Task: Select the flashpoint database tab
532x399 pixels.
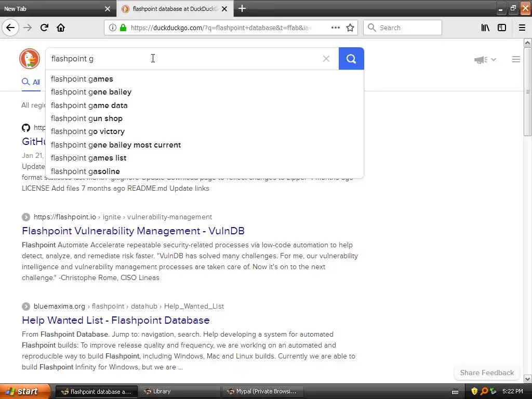Action: [x=175, y=9]
